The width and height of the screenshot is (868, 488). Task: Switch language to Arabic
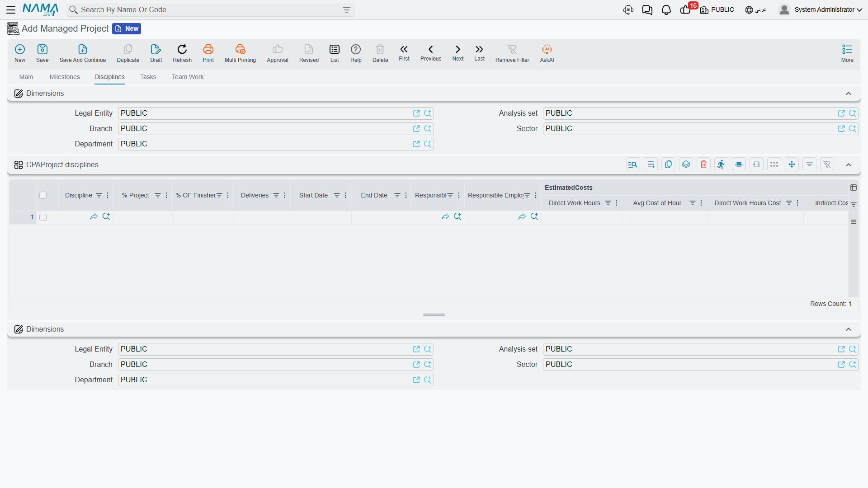point(756,10)
